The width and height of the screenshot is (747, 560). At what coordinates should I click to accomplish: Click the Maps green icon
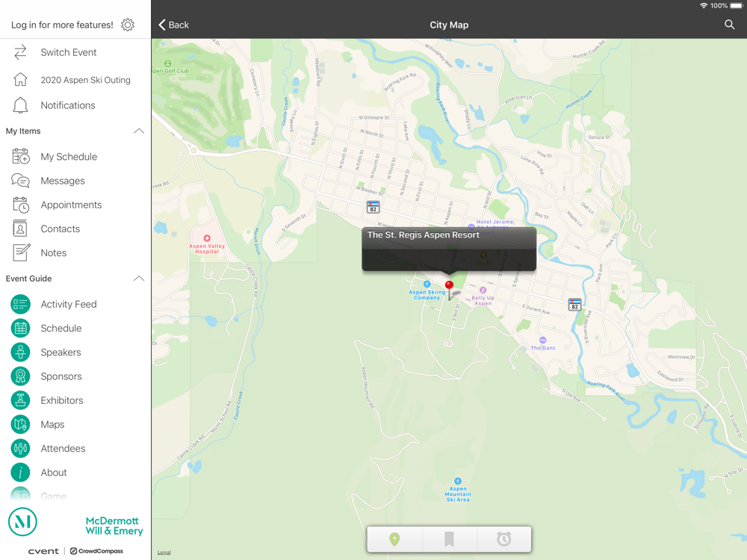(20, 424)
